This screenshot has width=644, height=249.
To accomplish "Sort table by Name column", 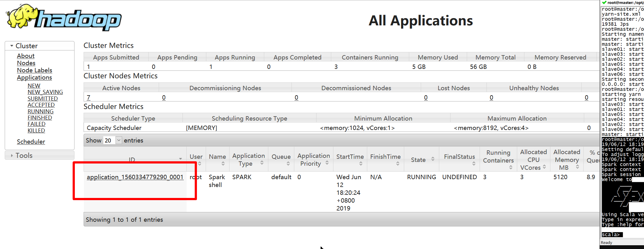I will [x=217, y=159].
